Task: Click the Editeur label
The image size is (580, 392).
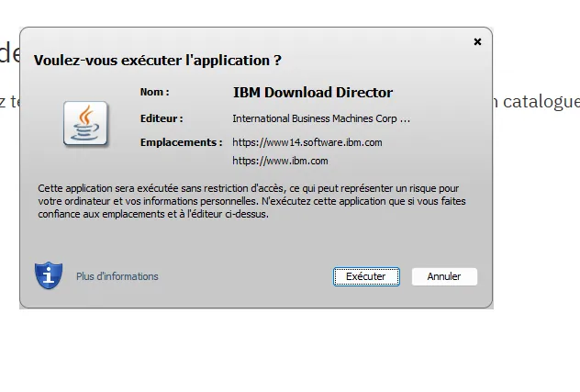Action: click(x=162, y=118)
